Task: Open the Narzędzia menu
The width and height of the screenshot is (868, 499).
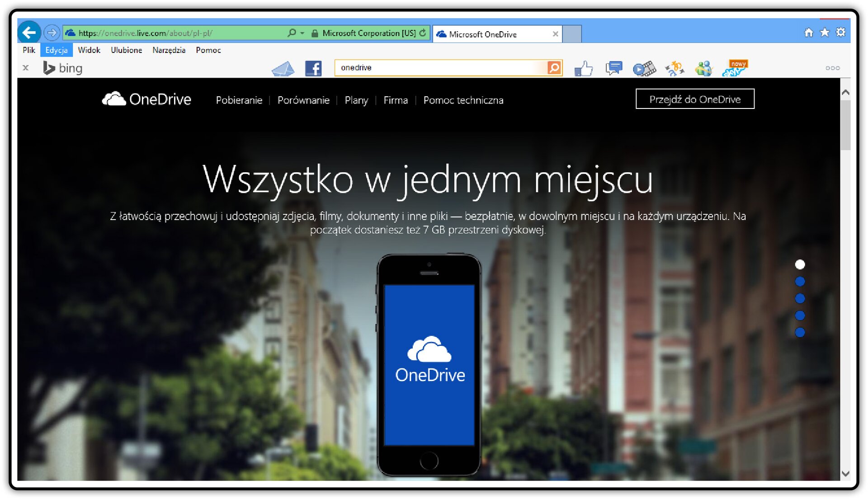Action: click(169, 50)
